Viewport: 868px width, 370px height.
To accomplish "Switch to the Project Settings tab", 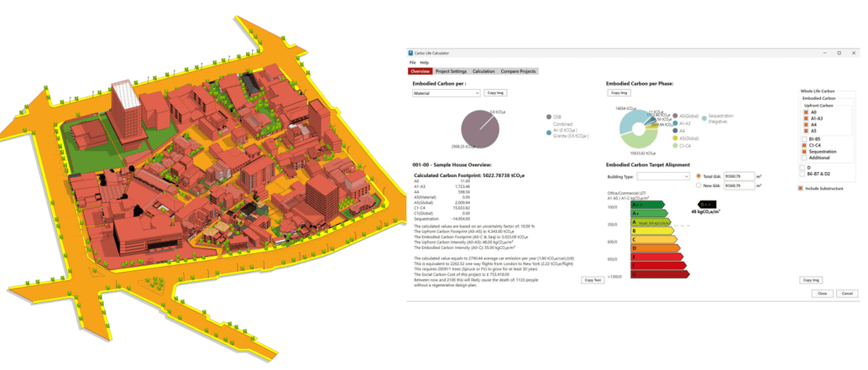I will 451,71.
